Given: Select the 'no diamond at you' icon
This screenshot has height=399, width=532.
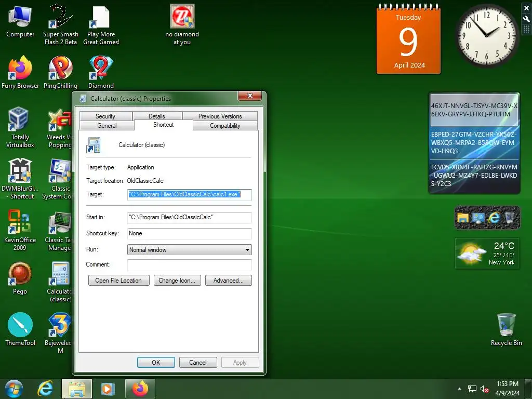Looking at the screenshot, I should click(x=182, y=24).
